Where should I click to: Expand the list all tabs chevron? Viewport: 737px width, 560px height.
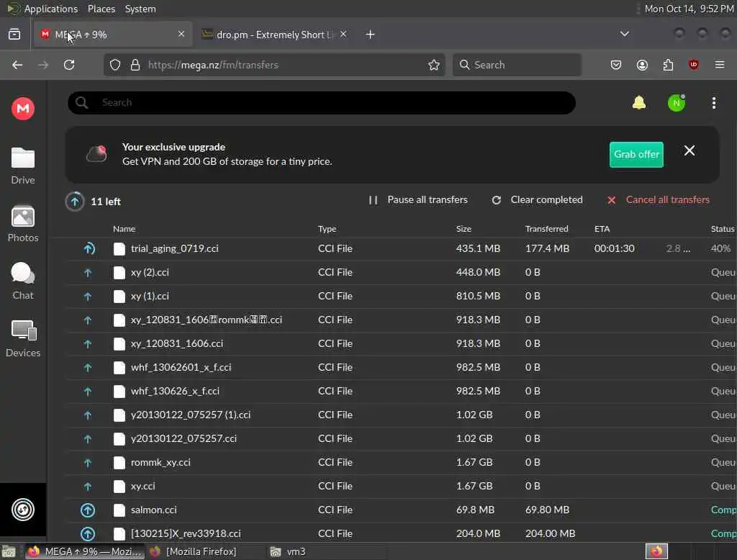tap(624, 34)
